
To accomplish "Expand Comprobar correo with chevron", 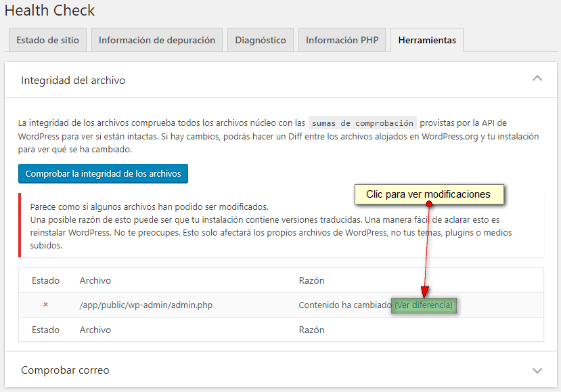I will pos(537,370).
